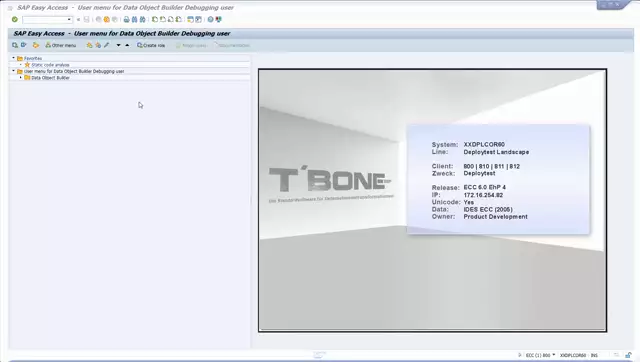Click the Create role button
The image size is (640, 362).
tap(151, 45)
